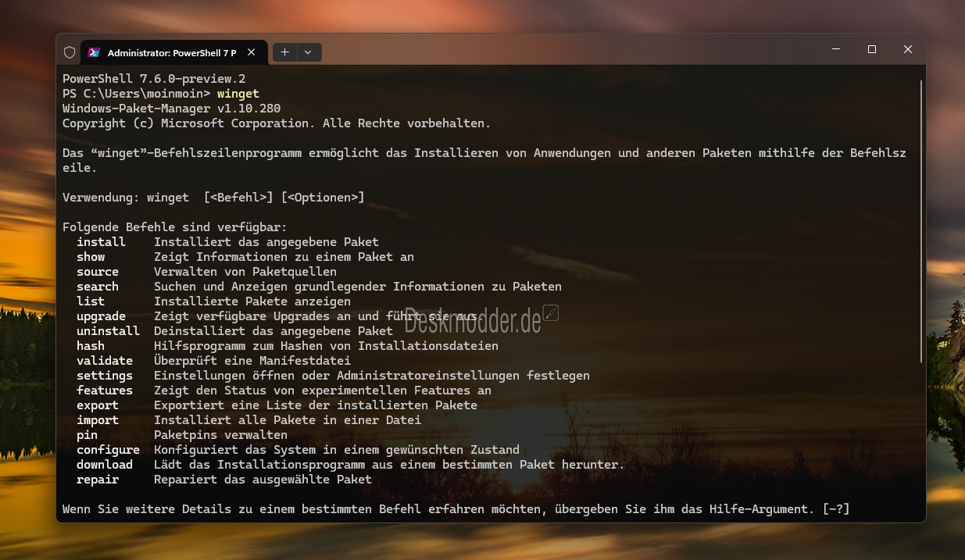Click the 'Verwendung: winget' usage line
Viewport: 965px width, 560px height.
point(213,198)
